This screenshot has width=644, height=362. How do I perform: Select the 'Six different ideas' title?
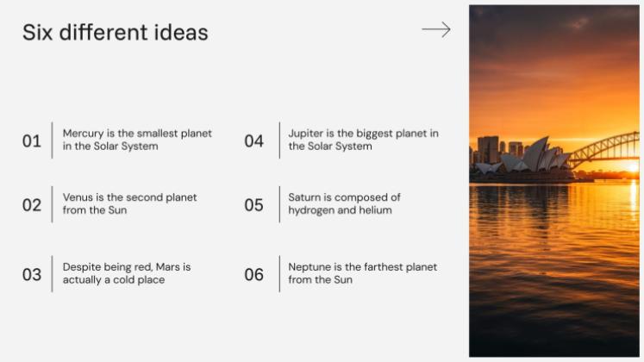(115, 33)
